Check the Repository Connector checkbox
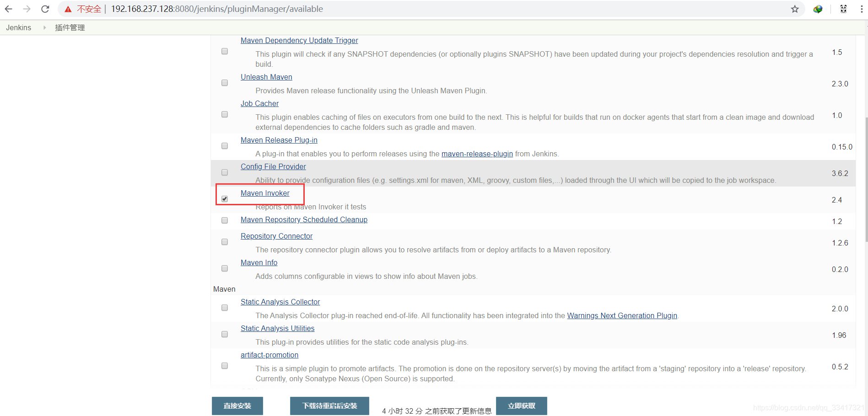 point(225,242)
